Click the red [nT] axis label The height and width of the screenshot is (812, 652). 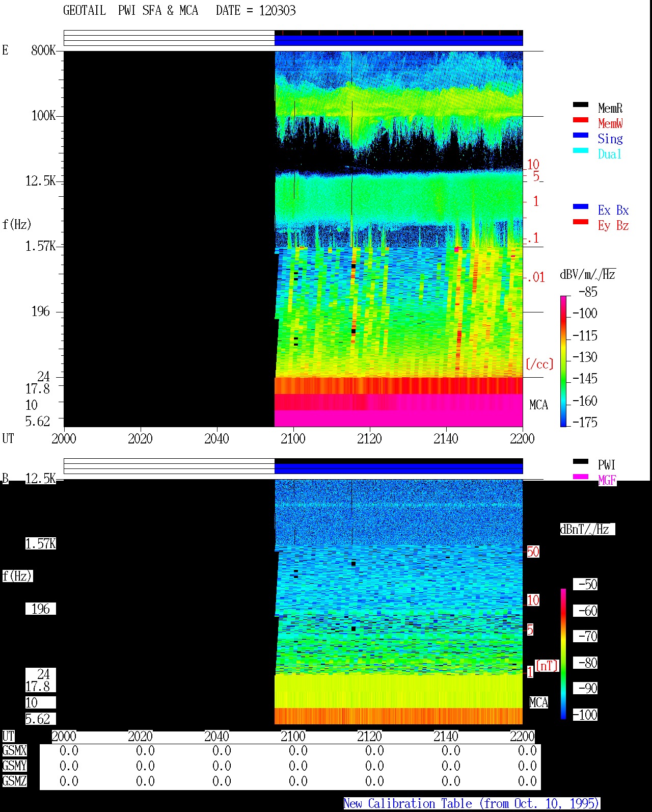[x=547, y=665]
